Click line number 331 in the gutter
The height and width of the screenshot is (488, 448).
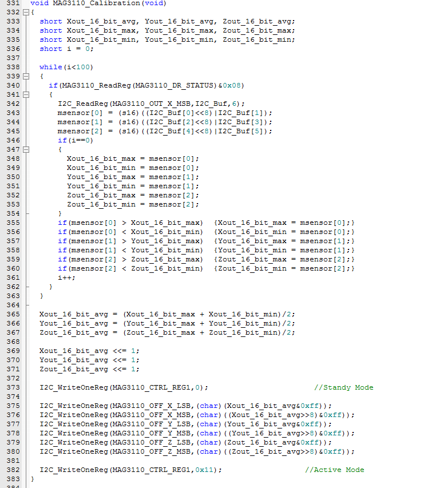point(13,3)
